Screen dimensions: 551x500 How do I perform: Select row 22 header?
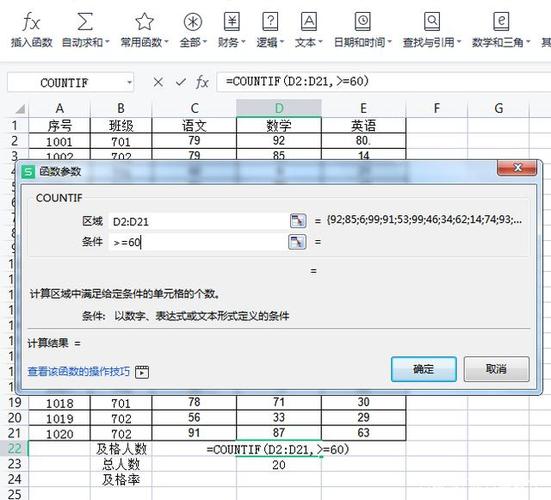14,449
